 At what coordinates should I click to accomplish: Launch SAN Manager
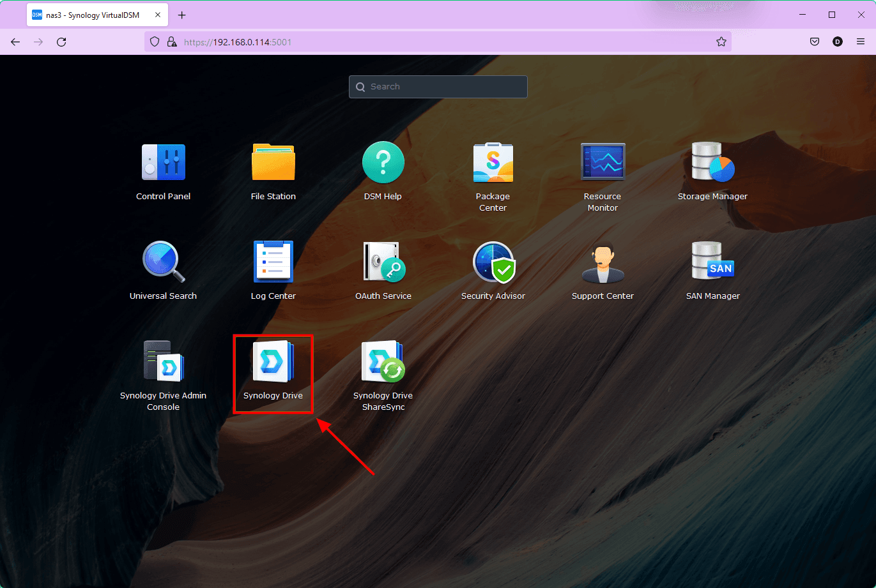(712, 262)
